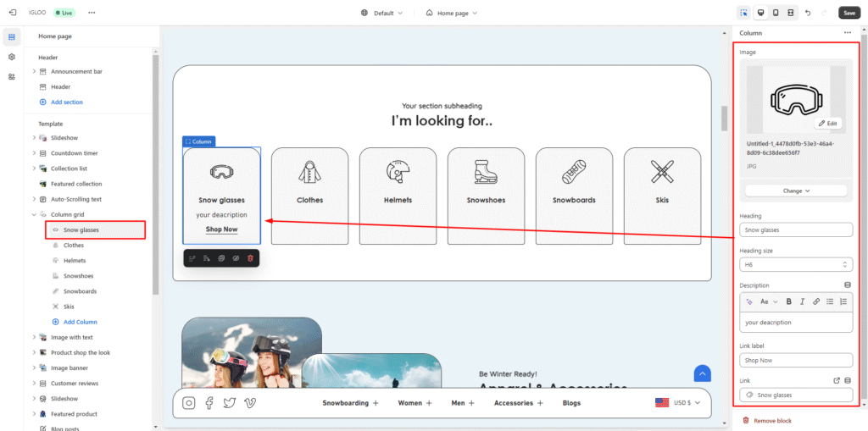Apply bold in Description editor
868x431 pixels.
[x=788, y=301]
